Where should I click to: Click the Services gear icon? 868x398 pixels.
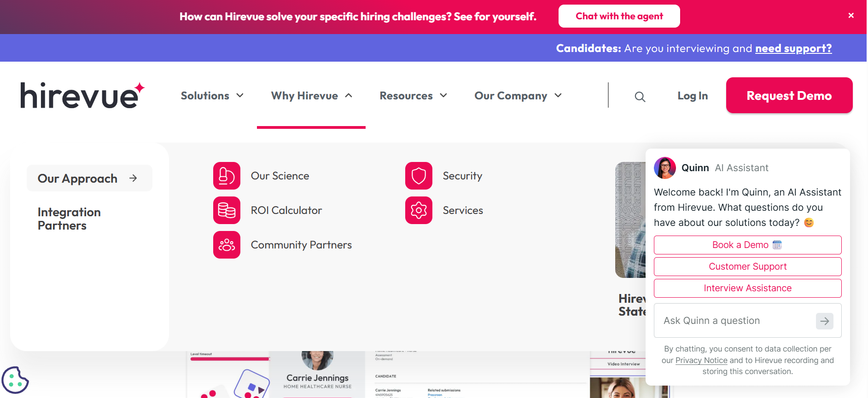419,210
